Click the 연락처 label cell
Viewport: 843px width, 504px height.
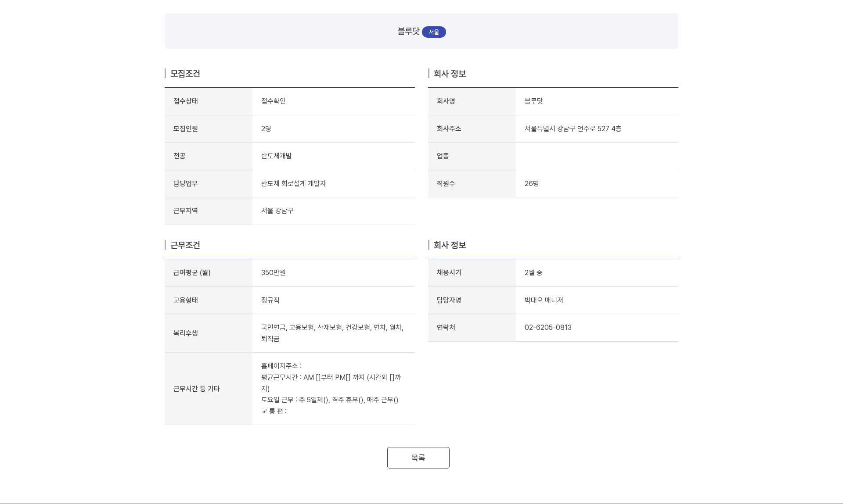tap(472, 328)
